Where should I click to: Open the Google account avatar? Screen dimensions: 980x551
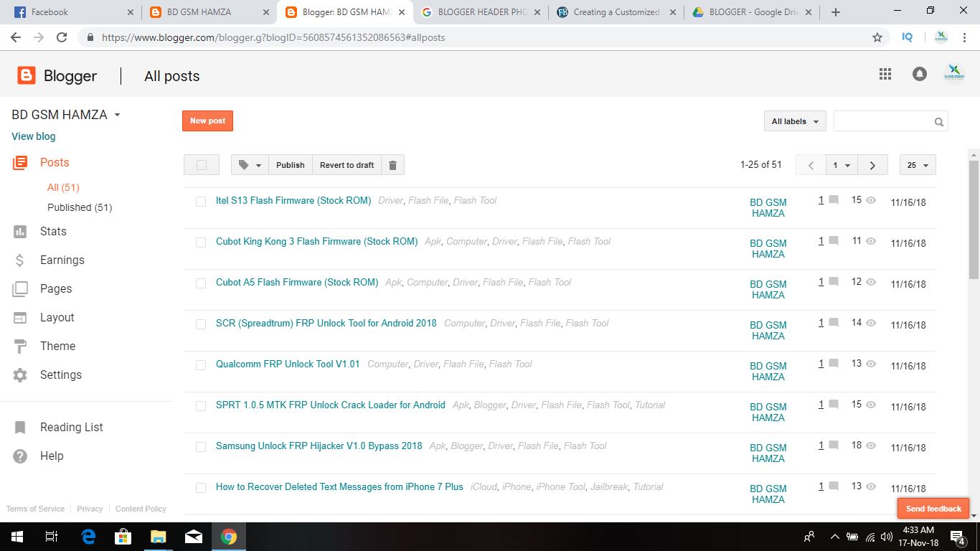[x=953, y=74]
